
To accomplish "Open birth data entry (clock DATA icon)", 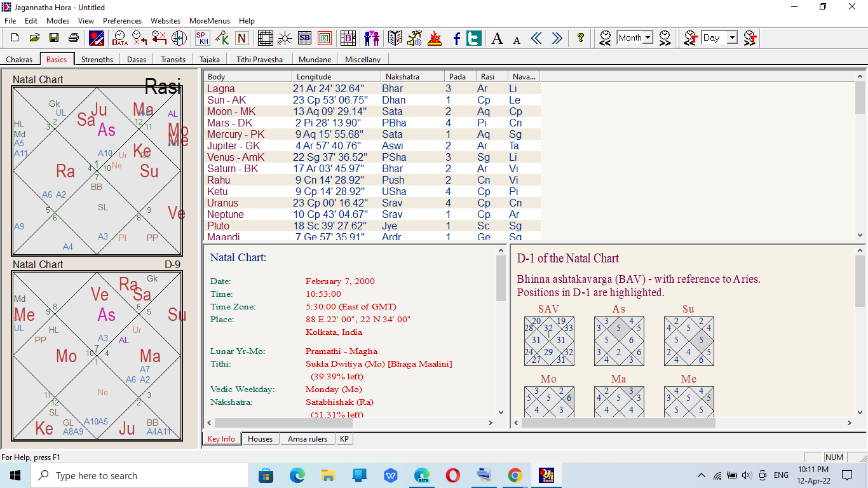I will click(x=119, y=38).
